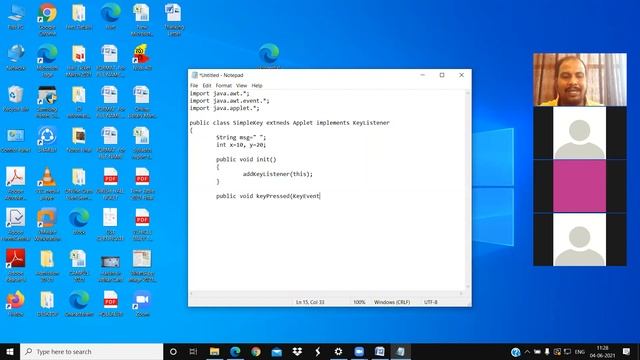
Task: Click Notepad's horizontal scrollbar
Action: pyautogui.click(x=327, y=293)
